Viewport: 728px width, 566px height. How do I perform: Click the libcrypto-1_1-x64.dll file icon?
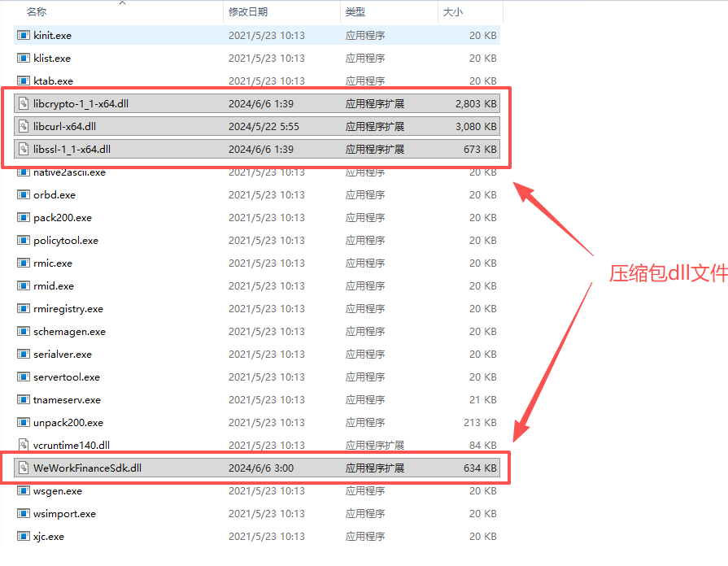[24, 103]
